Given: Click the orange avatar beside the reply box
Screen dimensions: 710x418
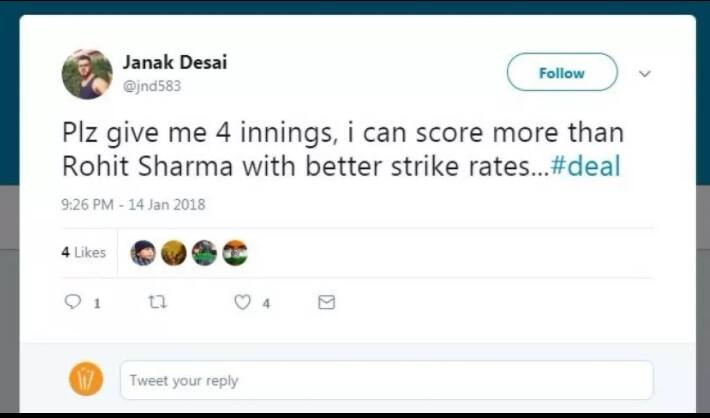Looking at the screenshot, I should (86, 380).
